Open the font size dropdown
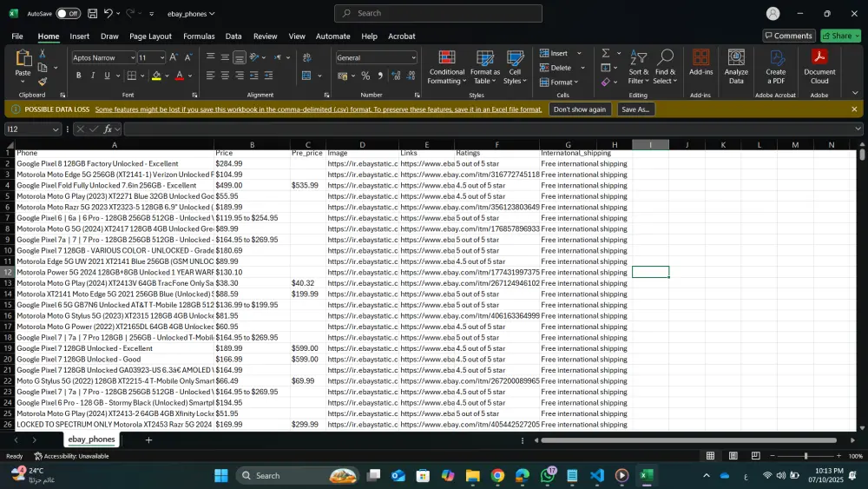 161,57
